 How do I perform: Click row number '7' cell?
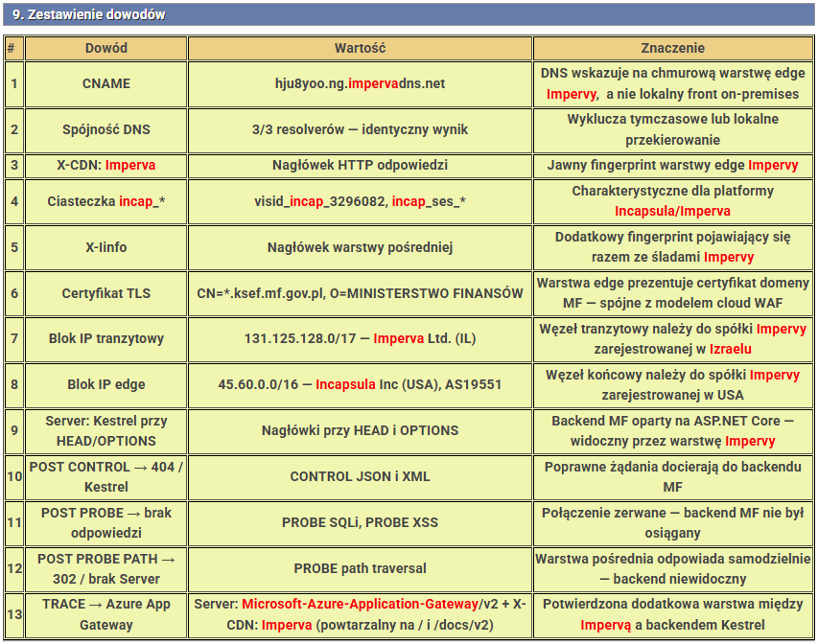[14, 339]
